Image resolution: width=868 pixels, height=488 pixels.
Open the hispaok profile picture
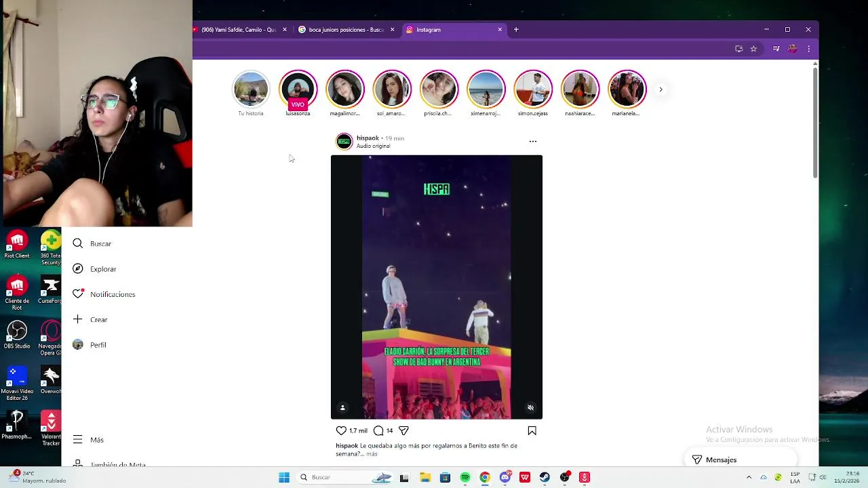pos(344,142)
